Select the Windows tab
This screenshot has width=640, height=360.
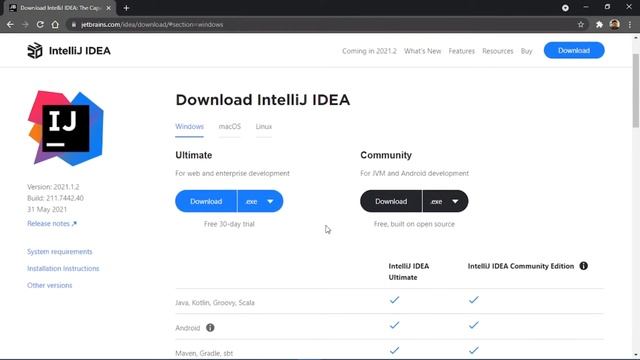click(x=189, y=127)
